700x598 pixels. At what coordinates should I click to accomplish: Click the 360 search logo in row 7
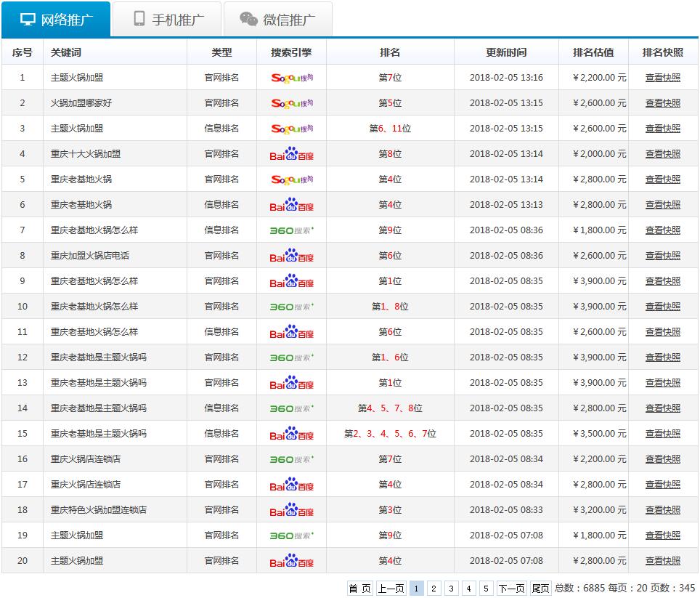291,230
